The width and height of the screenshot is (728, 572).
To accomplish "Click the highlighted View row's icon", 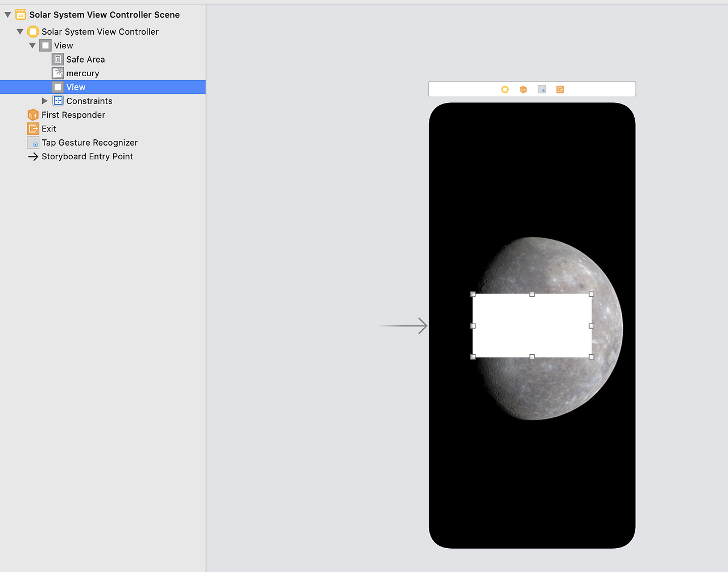I will [57, 87].
